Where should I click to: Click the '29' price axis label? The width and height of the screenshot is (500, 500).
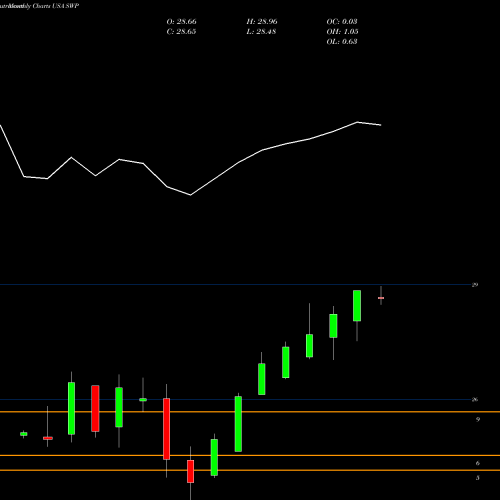tap(475, 285)
